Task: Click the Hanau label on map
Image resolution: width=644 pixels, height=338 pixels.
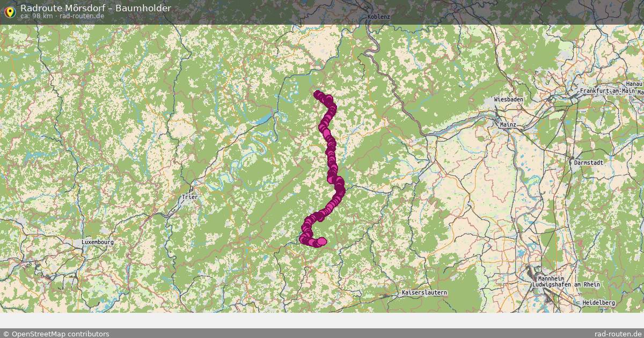Action: [634, 84]
